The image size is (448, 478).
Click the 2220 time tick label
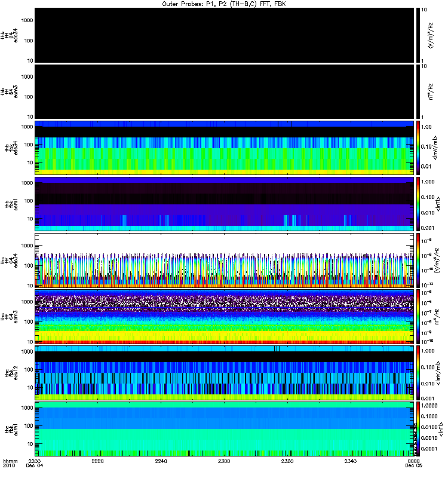pos(97,461)
